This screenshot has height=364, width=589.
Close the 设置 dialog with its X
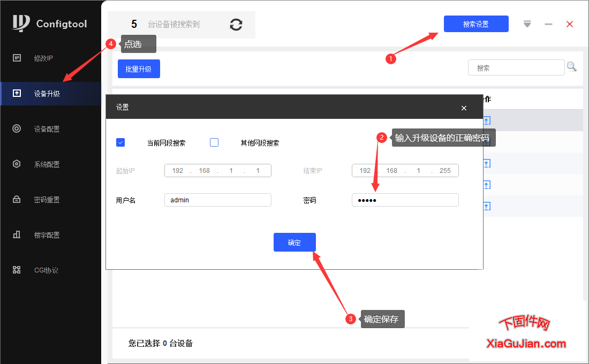point(464,108)
